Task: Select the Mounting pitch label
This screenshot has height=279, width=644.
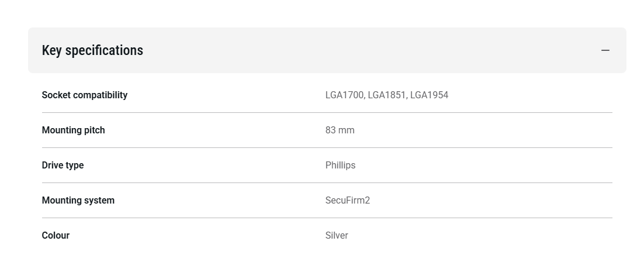Action: [73, 130]
